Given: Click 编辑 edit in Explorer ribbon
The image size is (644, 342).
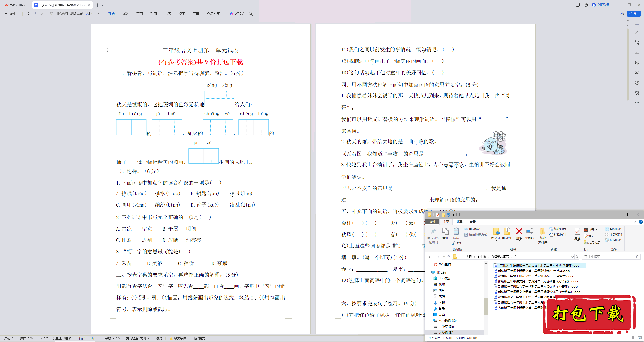Looking at the screenshot, I should 589,236.
